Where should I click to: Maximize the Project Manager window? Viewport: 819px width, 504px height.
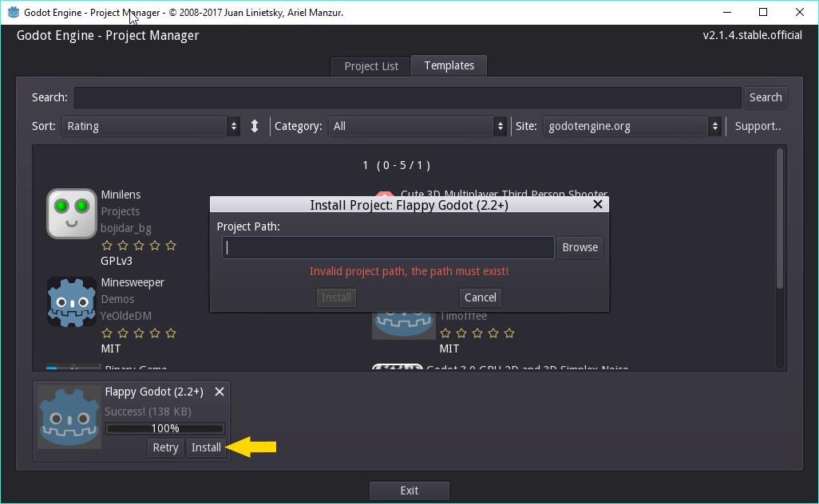(x=763, y=12)
